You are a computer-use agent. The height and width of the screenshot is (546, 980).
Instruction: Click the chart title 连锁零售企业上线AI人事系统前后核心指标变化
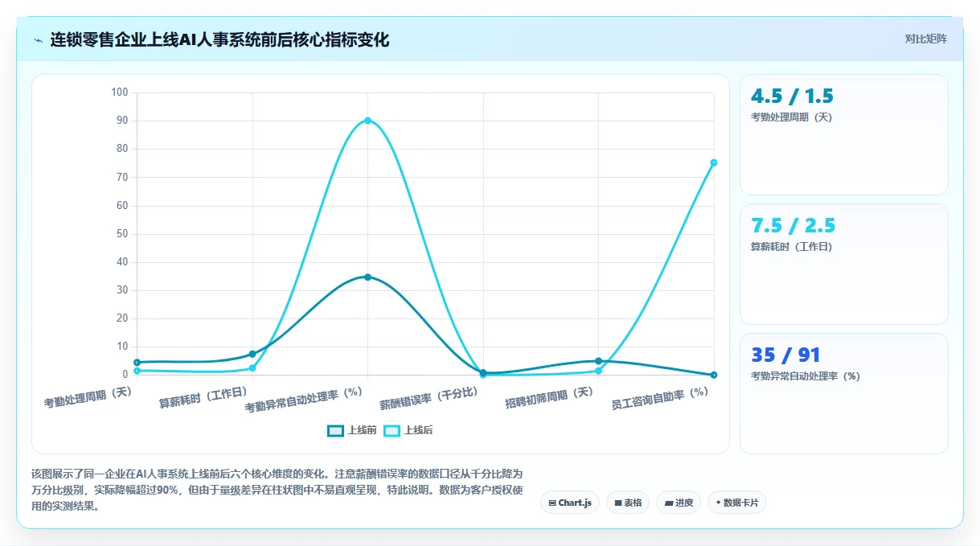click(219, 39)
